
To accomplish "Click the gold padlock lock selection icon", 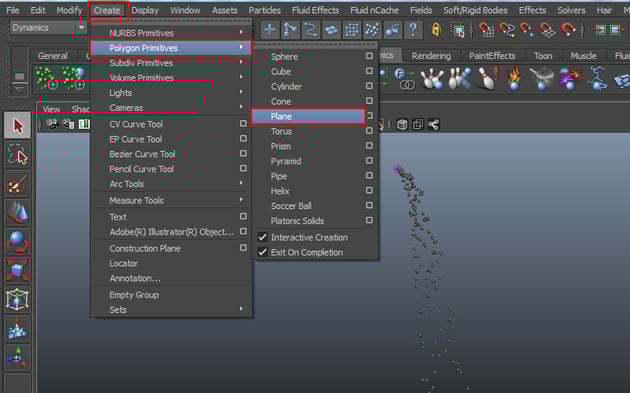I will point(436,30).
